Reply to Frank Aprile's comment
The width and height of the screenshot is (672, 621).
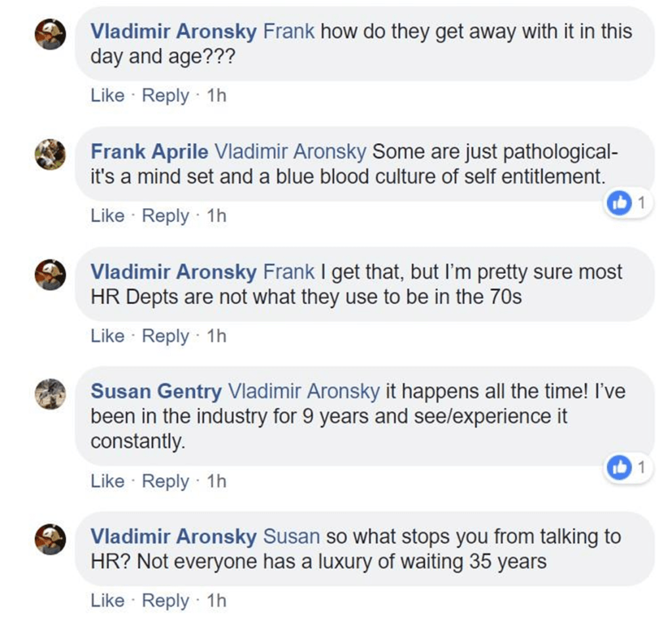[165, 216]
